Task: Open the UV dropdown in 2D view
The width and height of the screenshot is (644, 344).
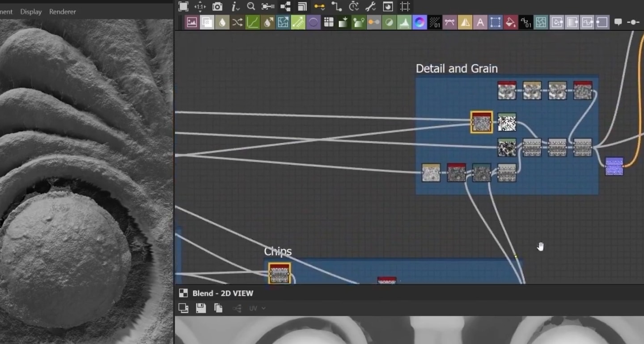Action: pos(257,308)
